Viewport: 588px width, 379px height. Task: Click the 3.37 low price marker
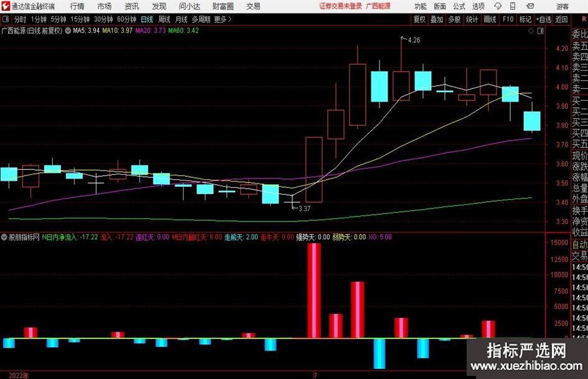[304, 208]
